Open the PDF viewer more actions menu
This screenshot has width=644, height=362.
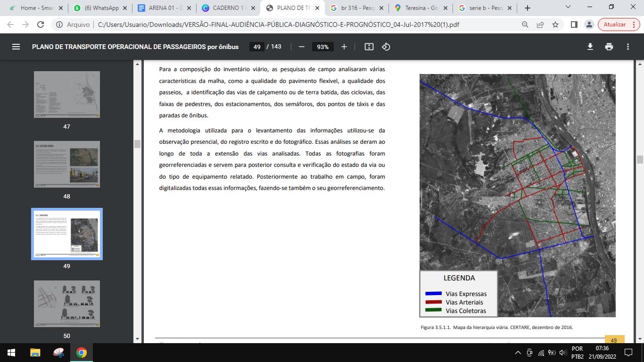tap(628, 47)
